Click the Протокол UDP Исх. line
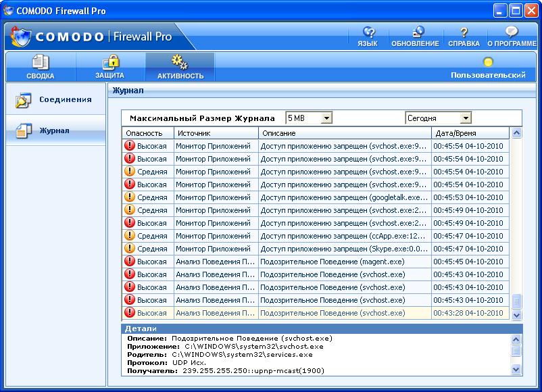The image size is (542, 392). pos(167,363)
